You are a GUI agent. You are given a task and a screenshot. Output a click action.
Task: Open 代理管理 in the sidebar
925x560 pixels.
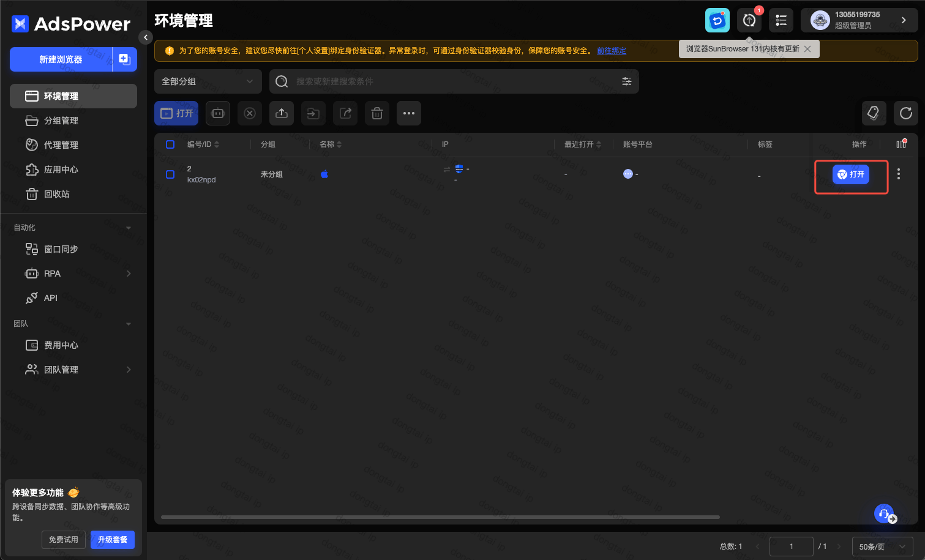coord(61,145)
